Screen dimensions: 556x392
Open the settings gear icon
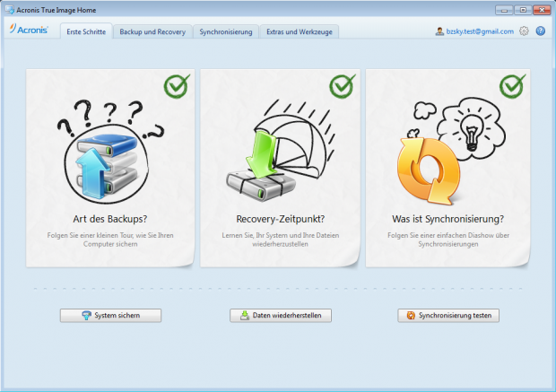pos(524,31)
